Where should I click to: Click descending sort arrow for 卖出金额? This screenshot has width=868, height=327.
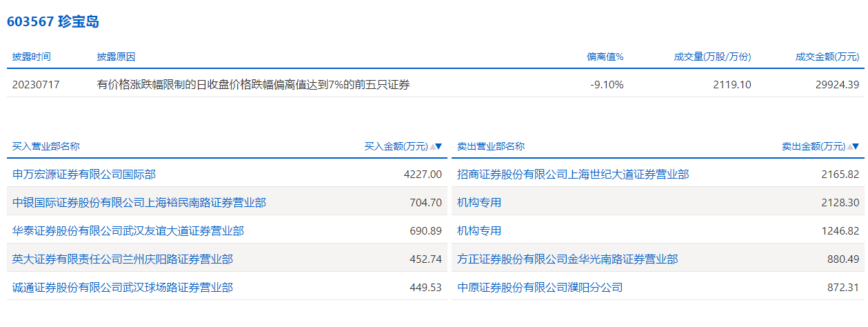[856, 146]
